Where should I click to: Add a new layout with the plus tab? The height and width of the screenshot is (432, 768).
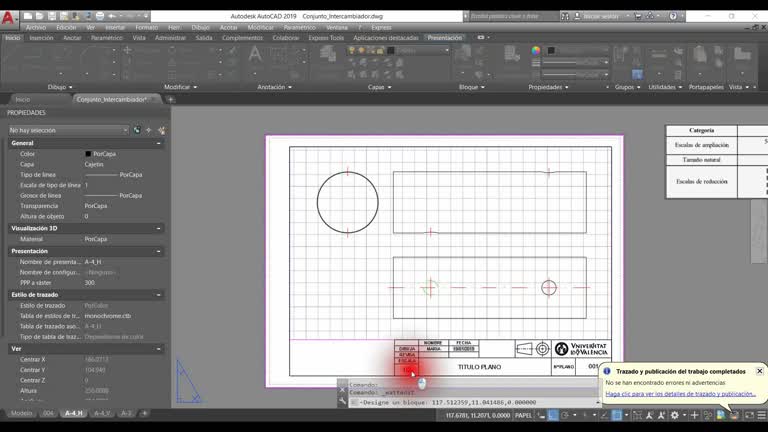pyautogui.click(x=144, y=413)
